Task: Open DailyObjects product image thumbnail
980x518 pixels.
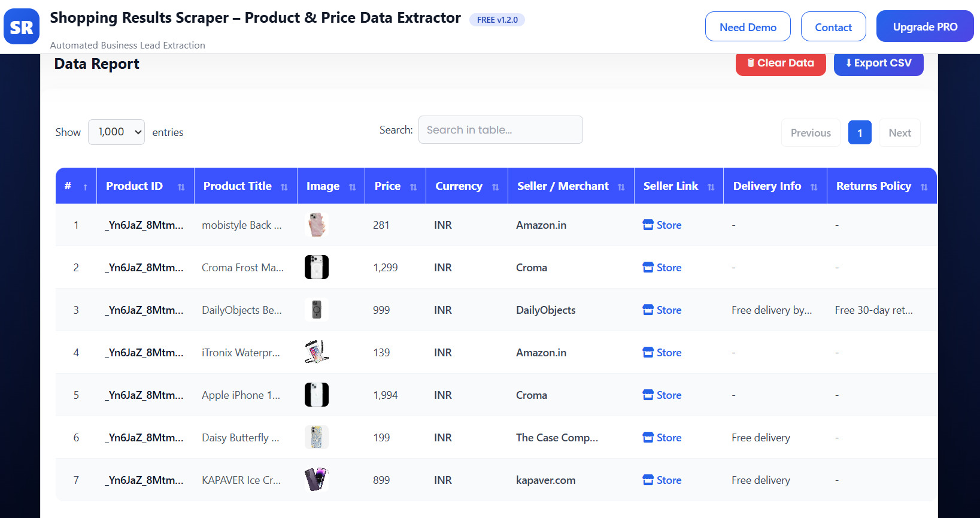Action: pyautogui.click(x=317, y=310)
